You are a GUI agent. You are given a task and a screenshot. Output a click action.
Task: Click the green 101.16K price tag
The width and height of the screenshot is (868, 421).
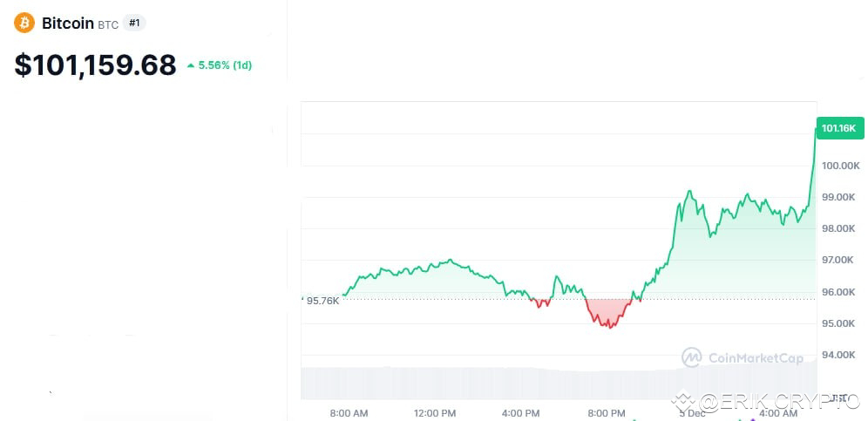tap(839, 128)
